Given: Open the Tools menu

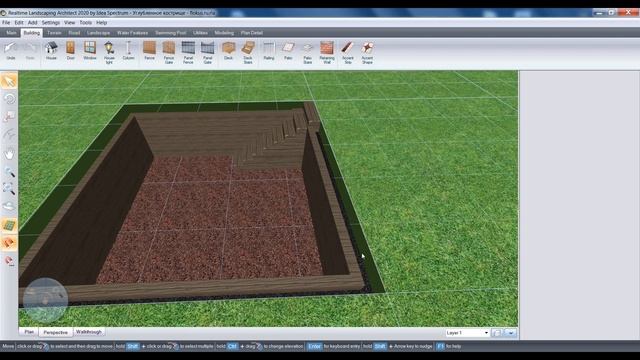Looking at the screenshot, I should pyautogui.click(x=85, y=23).
